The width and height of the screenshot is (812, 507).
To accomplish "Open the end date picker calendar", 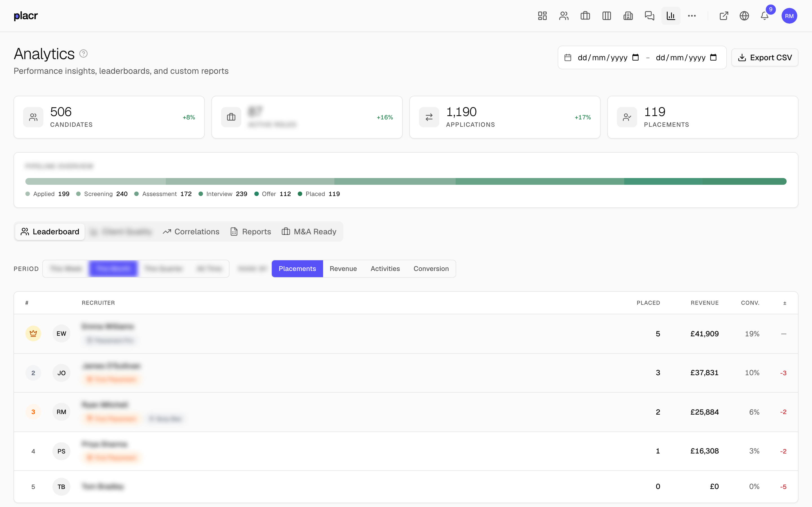I will click(x=714, y=57).
